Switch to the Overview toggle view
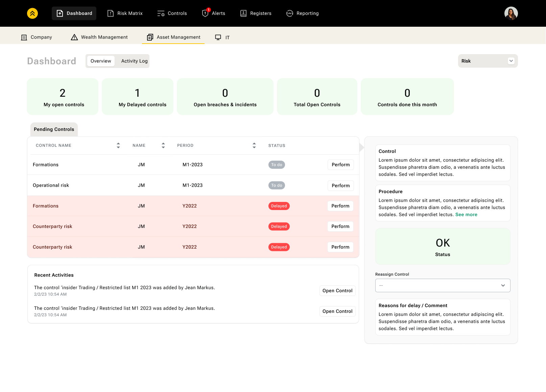Viewport: 546px width, 392px height. 101,61
